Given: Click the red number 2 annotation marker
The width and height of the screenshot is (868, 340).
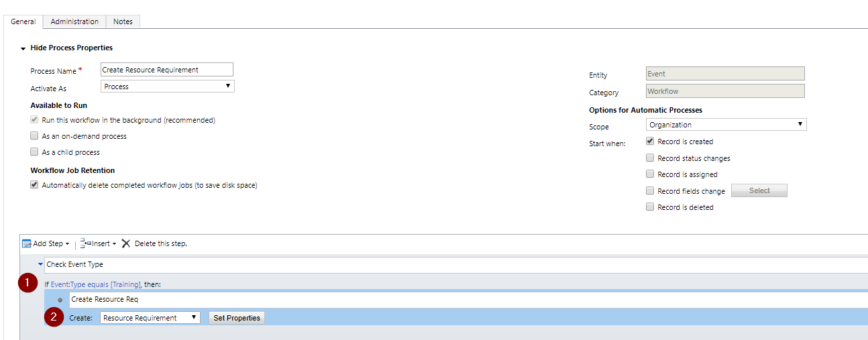Looking at the screenshot, I should (54, 318).
